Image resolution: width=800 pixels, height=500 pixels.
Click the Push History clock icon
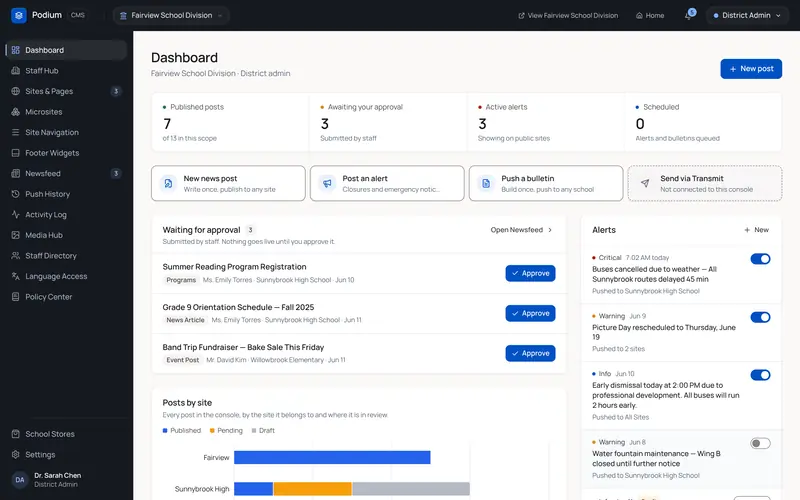(x=16, y=194)
